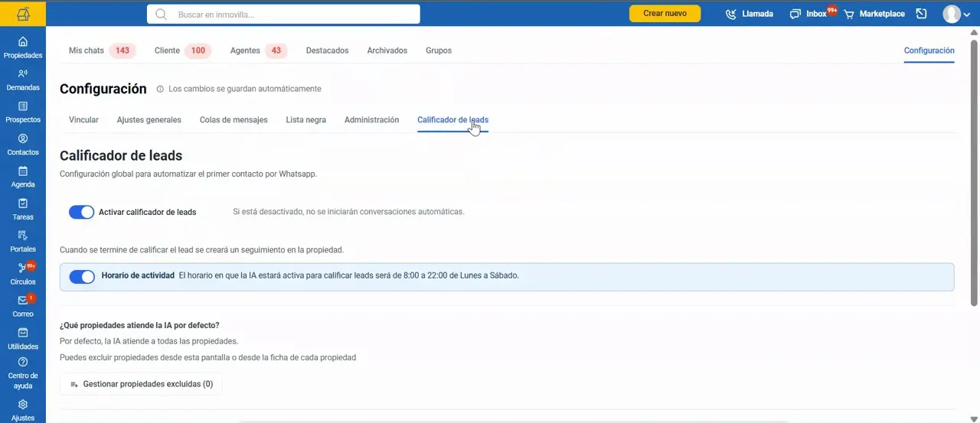The height and width of the screenshot is (423, 980).
Task: Switch to Cliente tab
Action: [167, 50]
